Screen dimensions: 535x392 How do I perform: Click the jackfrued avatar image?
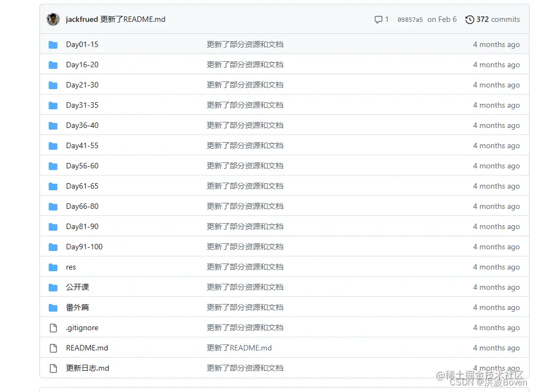pos(53,20)
